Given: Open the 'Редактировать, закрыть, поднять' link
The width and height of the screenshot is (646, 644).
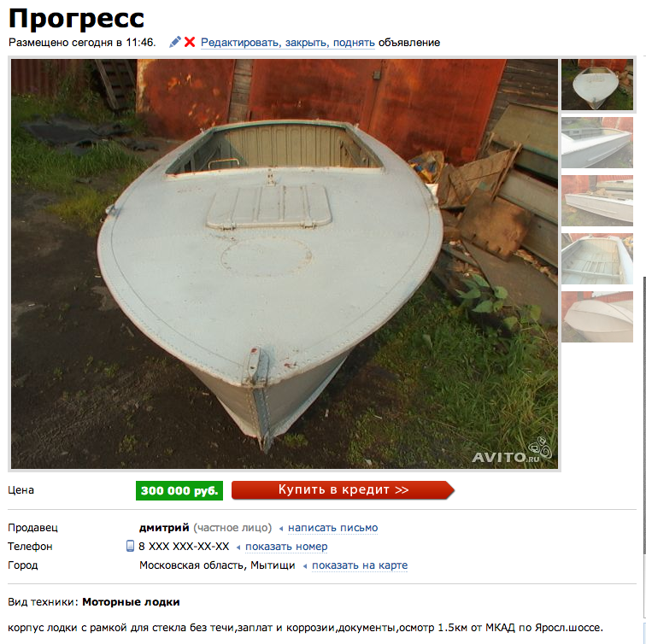Looking at the screenshot, I should click(288, 43).
